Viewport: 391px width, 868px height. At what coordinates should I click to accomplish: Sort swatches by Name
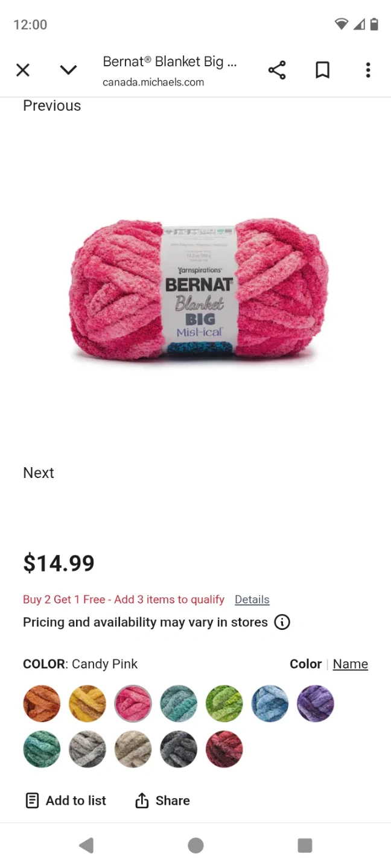351,664
